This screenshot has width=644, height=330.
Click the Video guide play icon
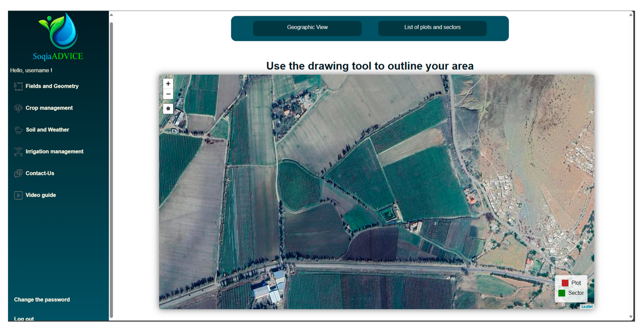18,195
